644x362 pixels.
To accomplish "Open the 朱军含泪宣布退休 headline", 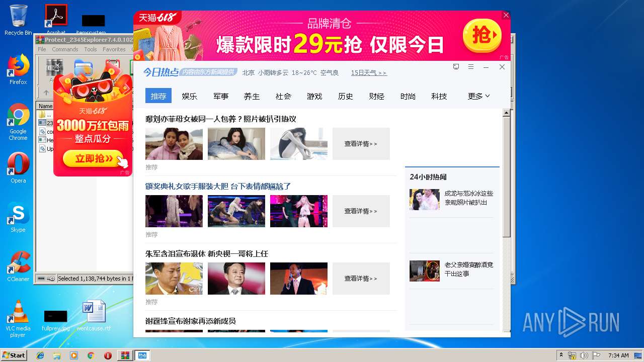I will pos(207,254).
